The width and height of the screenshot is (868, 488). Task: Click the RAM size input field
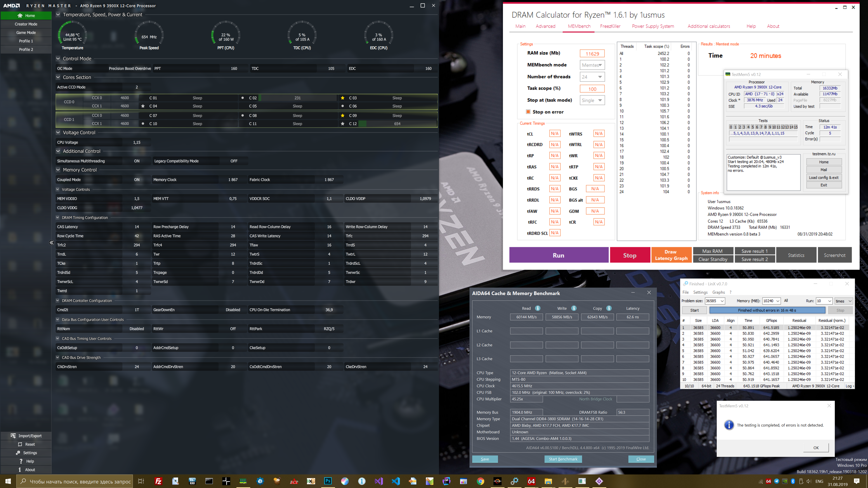click(x=592, y=54)
